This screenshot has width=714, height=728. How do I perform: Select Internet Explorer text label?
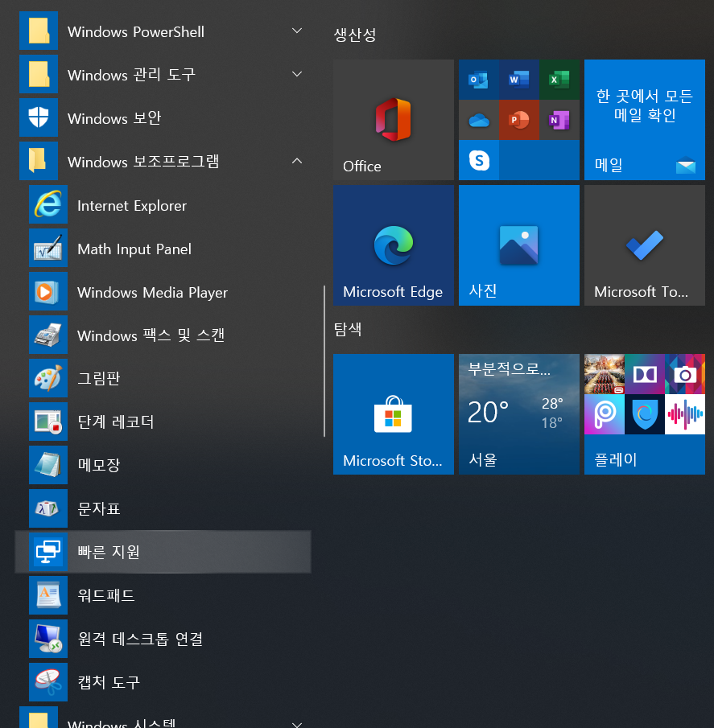pos(132,205)
